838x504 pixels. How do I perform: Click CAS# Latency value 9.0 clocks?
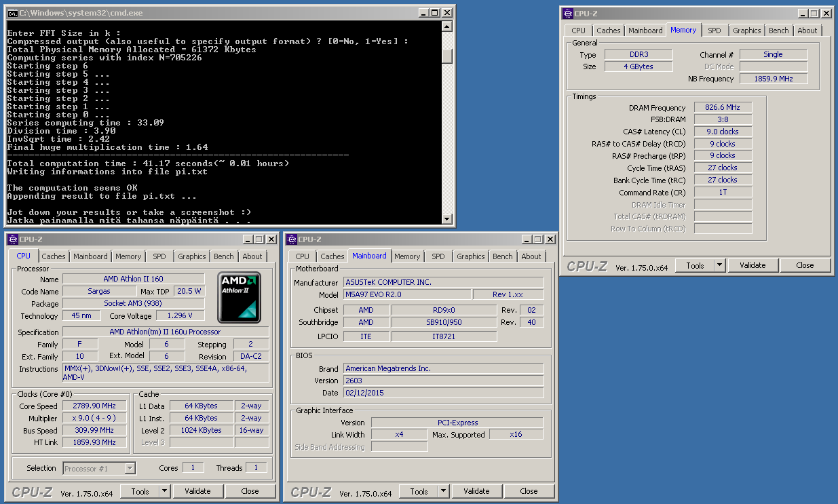click(723, 132)
